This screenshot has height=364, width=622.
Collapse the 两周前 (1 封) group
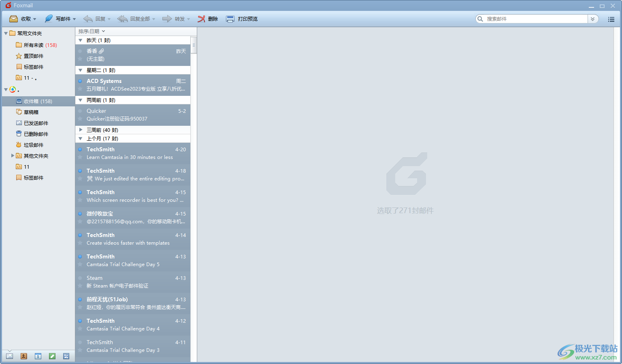pos(81,100)
